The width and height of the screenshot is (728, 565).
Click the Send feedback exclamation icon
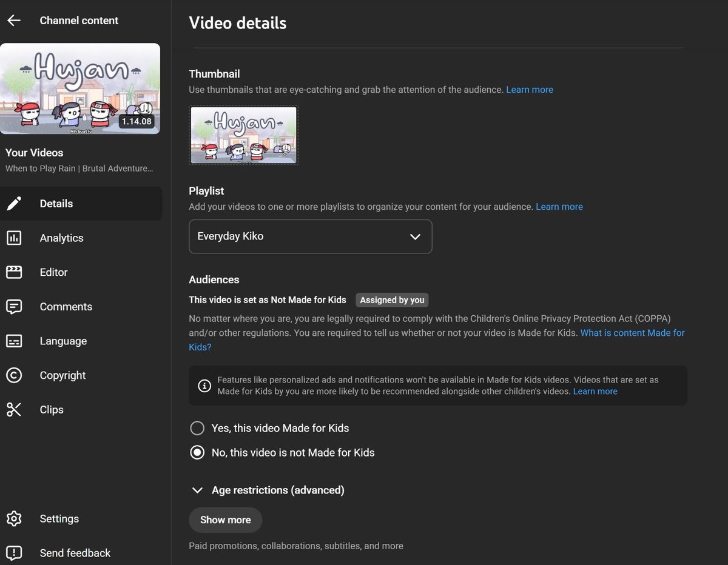(x=14, y=553)
